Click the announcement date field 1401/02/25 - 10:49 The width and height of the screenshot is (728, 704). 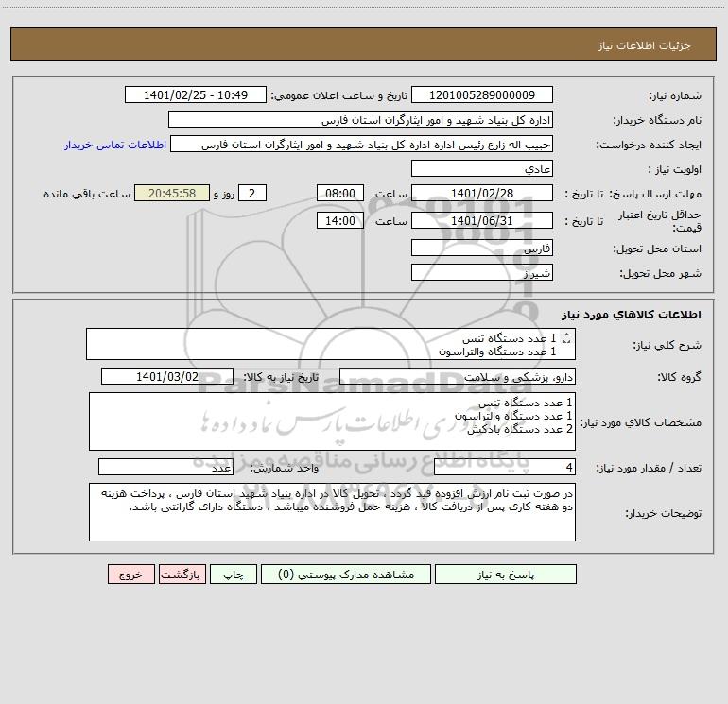pos(196,94)
